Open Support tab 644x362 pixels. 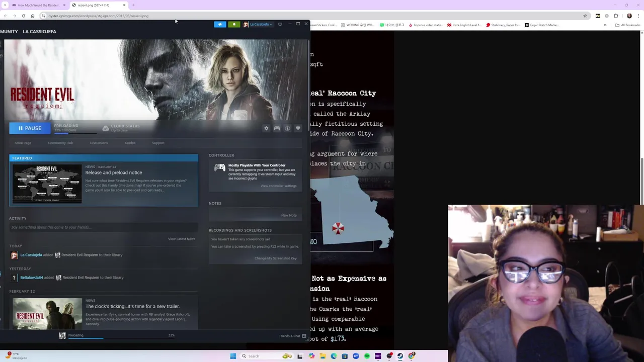click(x=158, y=143)
